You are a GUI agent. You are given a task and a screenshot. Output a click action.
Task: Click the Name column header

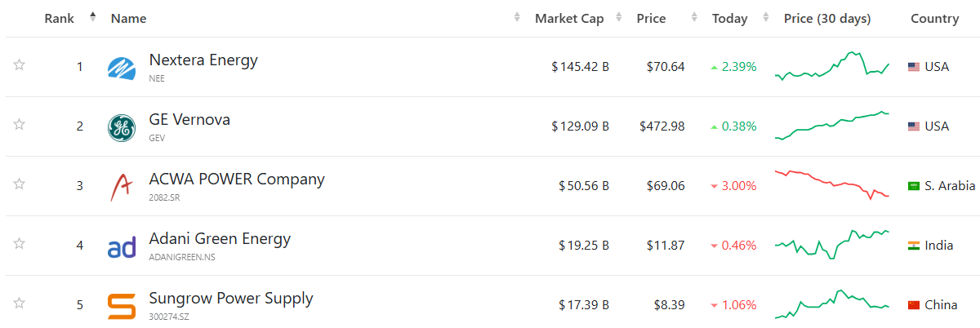(128, 19)
